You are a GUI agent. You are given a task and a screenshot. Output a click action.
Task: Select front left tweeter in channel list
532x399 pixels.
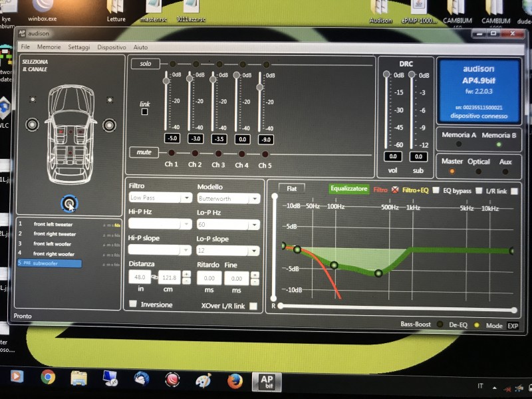53,224
